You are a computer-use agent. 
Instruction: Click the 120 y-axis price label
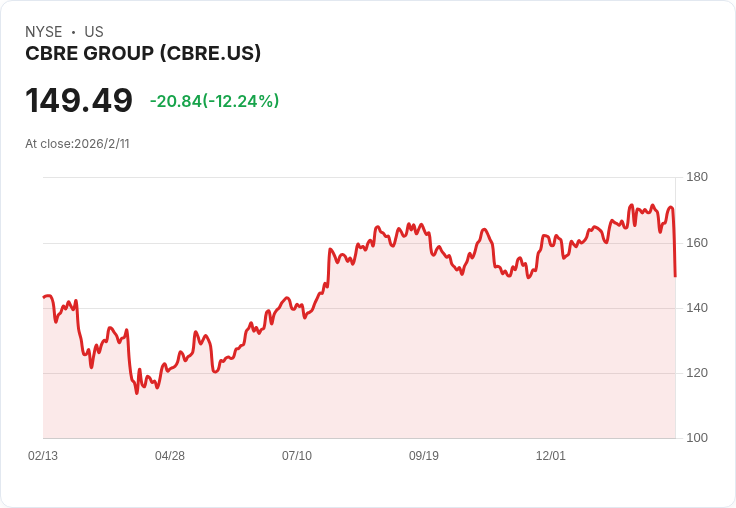coord(697,373)
